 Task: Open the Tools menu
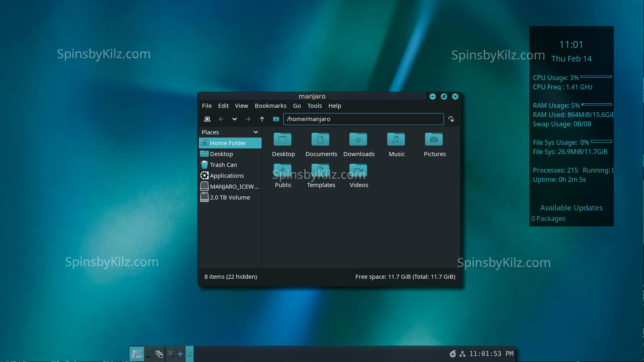(x=314, y=106)
